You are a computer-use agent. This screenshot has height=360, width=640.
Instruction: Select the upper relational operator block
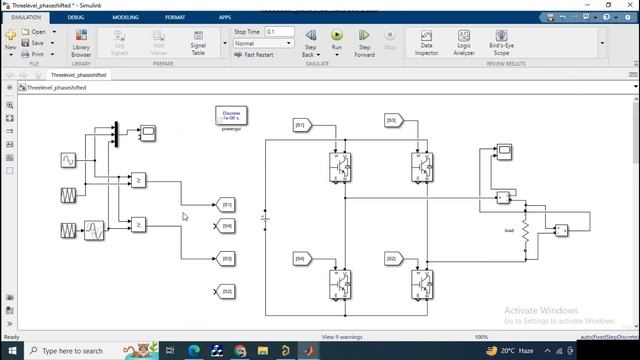pyautogui.click(x=138, y=180)
